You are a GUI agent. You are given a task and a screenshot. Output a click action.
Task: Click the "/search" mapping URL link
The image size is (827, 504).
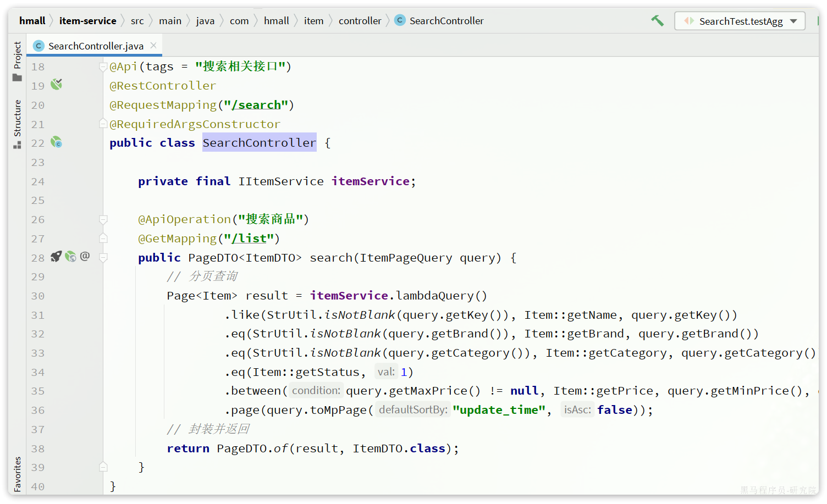(256, 105)
